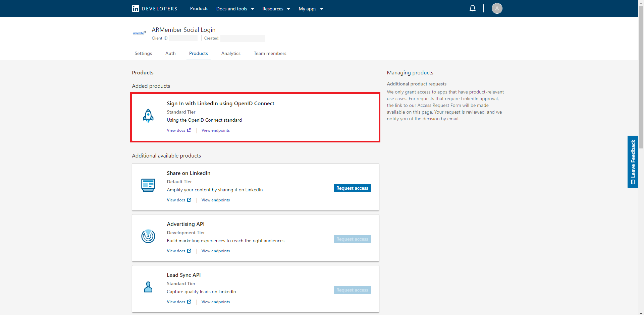Switch to the Auth tab
644x315 pixels.
pyautogui.click(x=170, y=53)
